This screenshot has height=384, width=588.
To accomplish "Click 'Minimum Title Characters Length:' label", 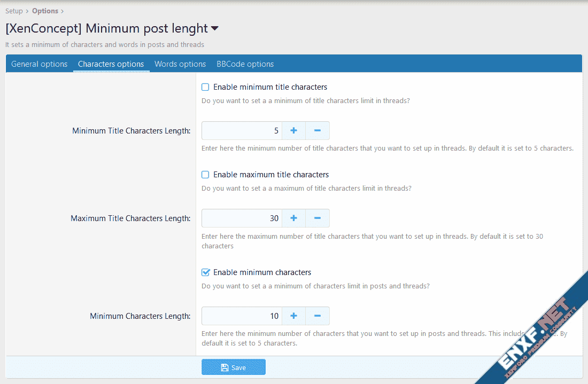I will click(131, 131).
